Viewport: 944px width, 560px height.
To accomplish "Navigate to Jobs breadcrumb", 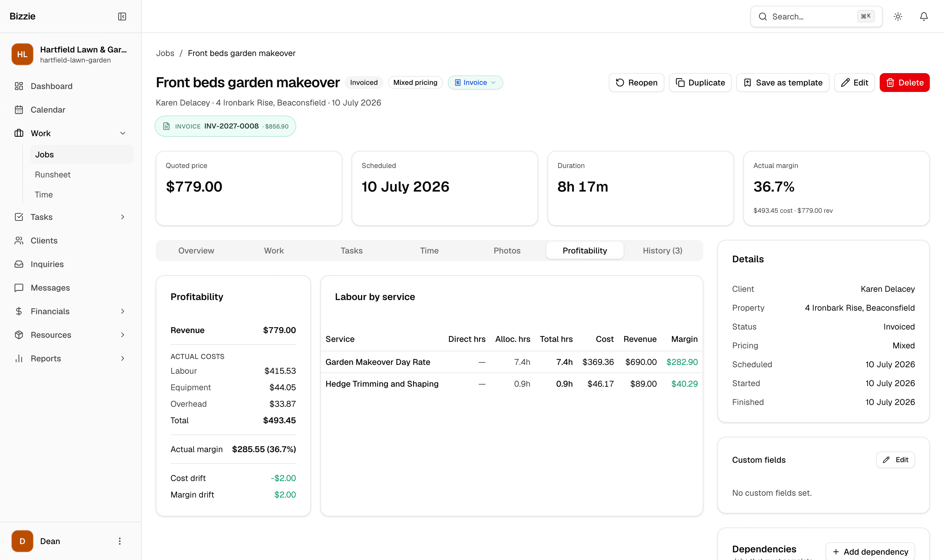I will 165,53.
